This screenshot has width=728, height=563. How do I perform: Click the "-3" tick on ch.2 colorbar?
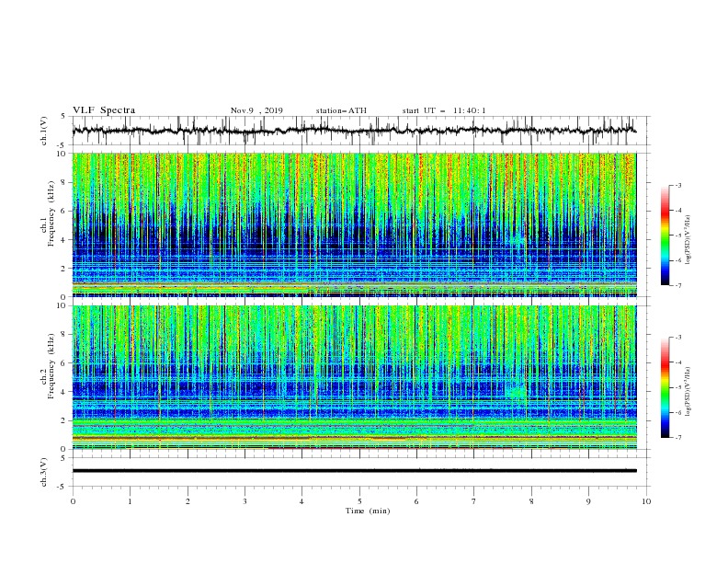point(678,338)
